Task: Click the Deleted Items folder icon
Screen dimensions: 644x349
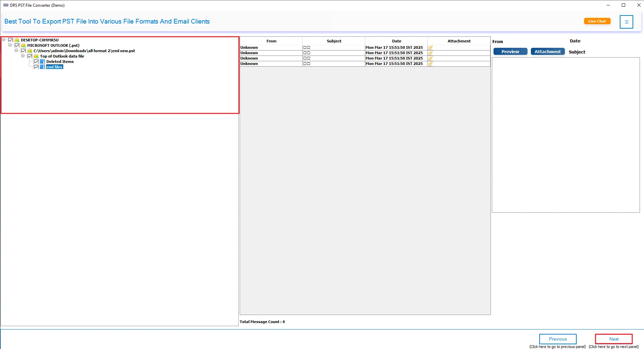Action: (x=42, y=62)
